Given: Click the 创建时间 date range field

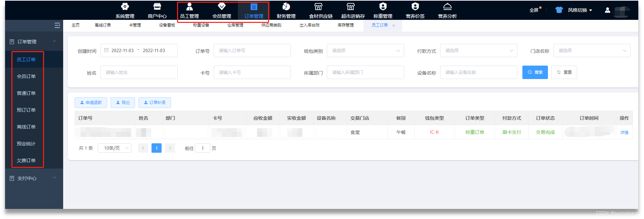Looking at the screenshot, I should [x=139, y=50].
